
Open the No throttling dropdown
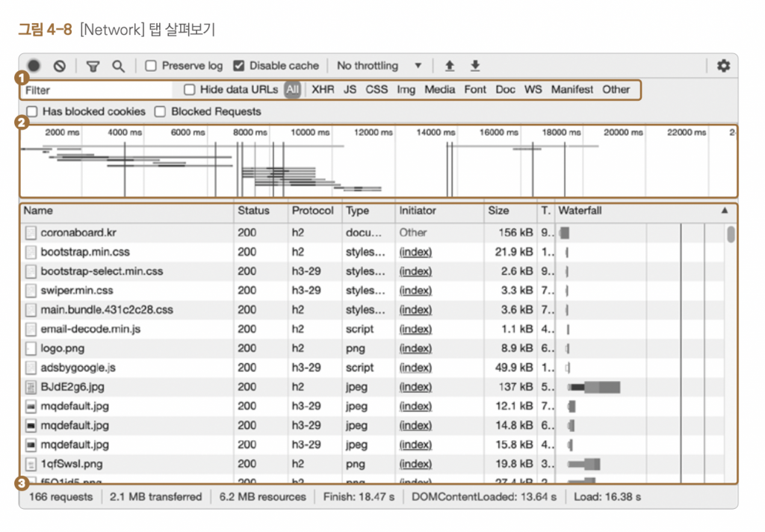(x=379, y=66)
